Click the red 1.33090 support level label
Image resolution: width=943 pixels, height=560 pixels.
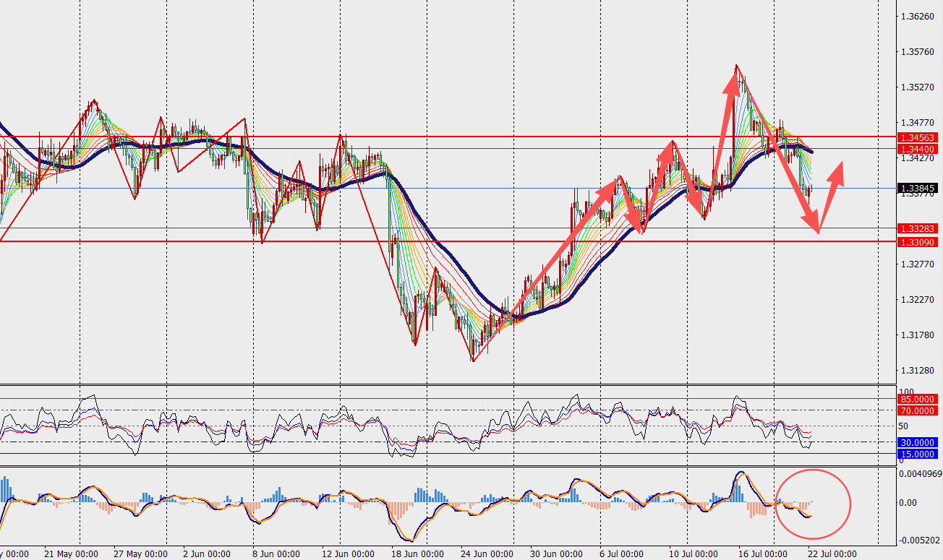pyautogui.click(x=918, y=242)
